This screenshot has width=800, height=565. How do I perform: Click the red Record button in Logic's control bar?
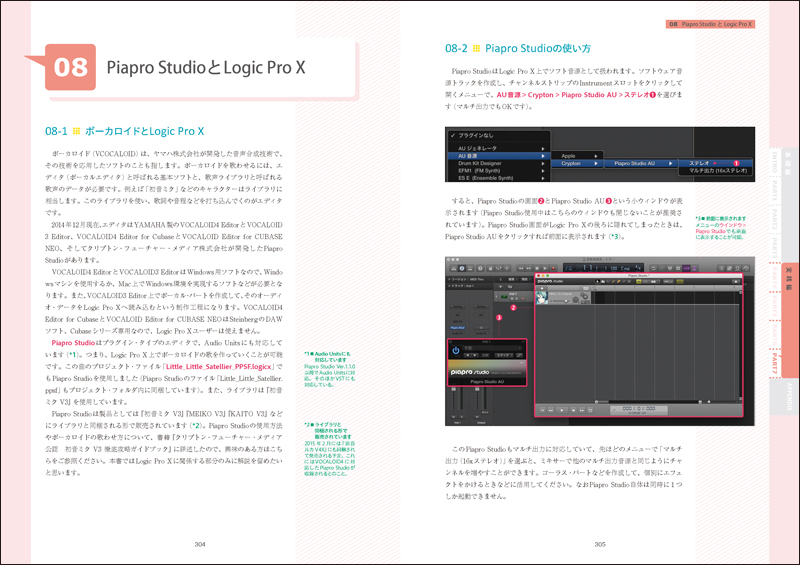click(x=553, y=268)
